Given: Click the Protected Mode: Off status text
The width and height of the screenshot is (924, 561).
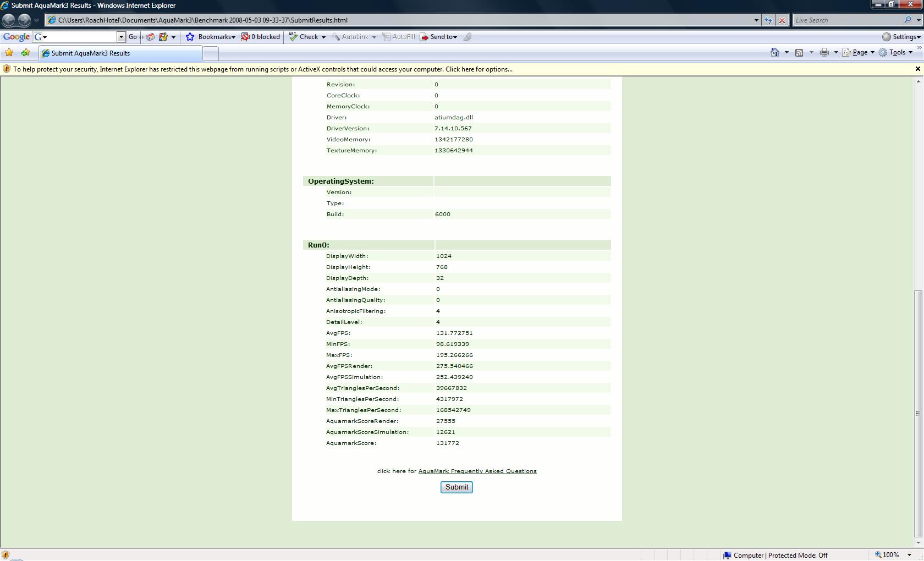Looking at the screenshot, I should (798, 555).
